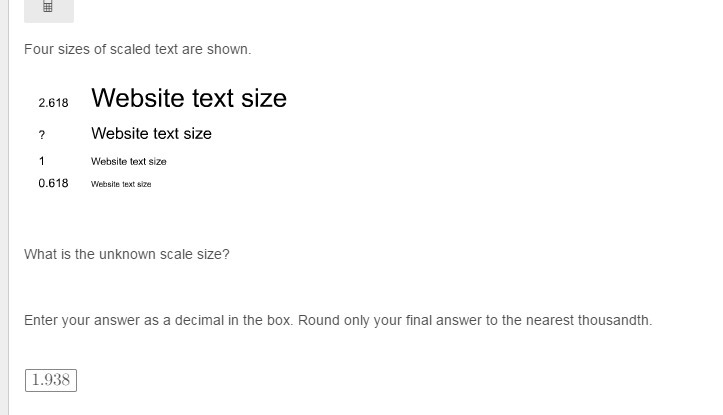Click the 'Website text size' sample beside scale 1
This screenshot has width=723, height=415.
(x=129, y=161)
